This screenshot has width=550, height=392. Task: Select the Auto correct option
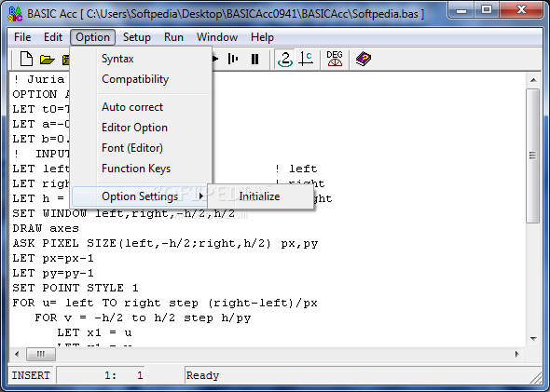[141, 107]
